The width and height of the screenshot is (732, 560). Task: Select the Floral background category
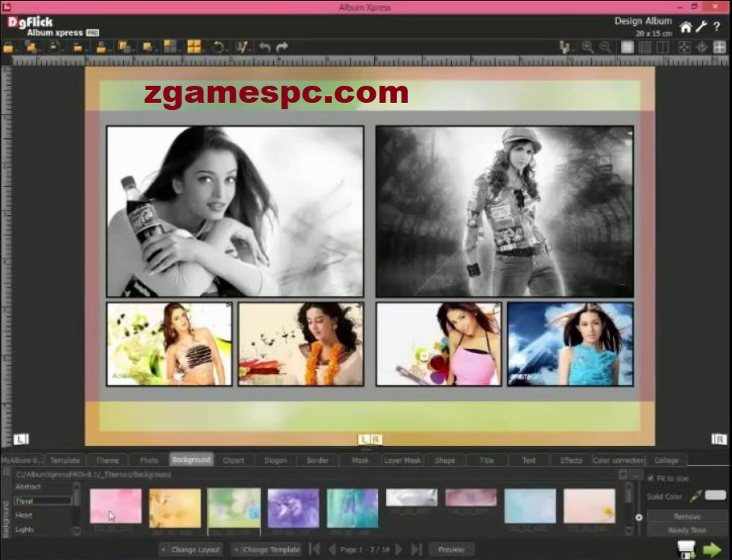click(x=43, y=501)
